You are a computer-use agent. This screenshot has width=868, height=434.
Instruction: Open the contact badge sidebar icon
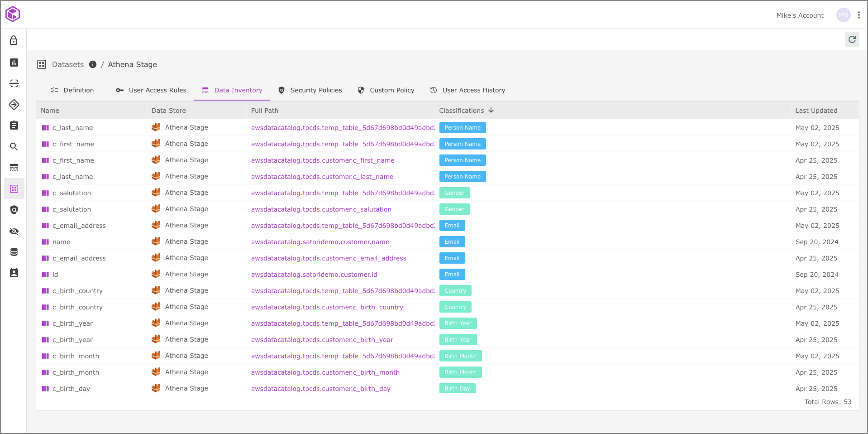click(x=14, y=273)
